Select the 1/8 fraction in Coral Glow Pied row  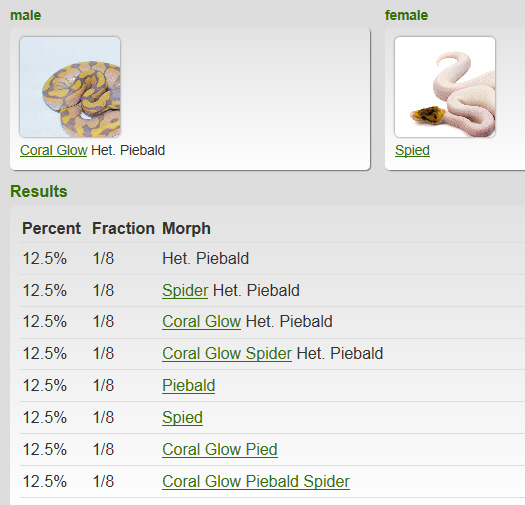pos(103,449)
